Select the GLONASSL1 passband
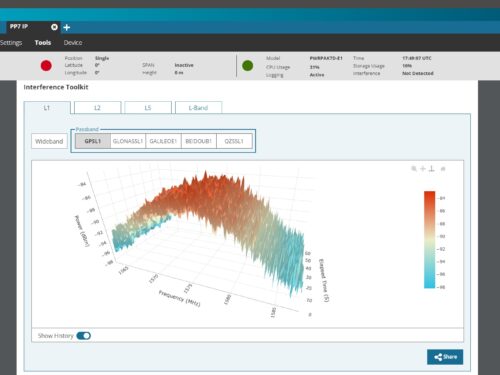 128,141
